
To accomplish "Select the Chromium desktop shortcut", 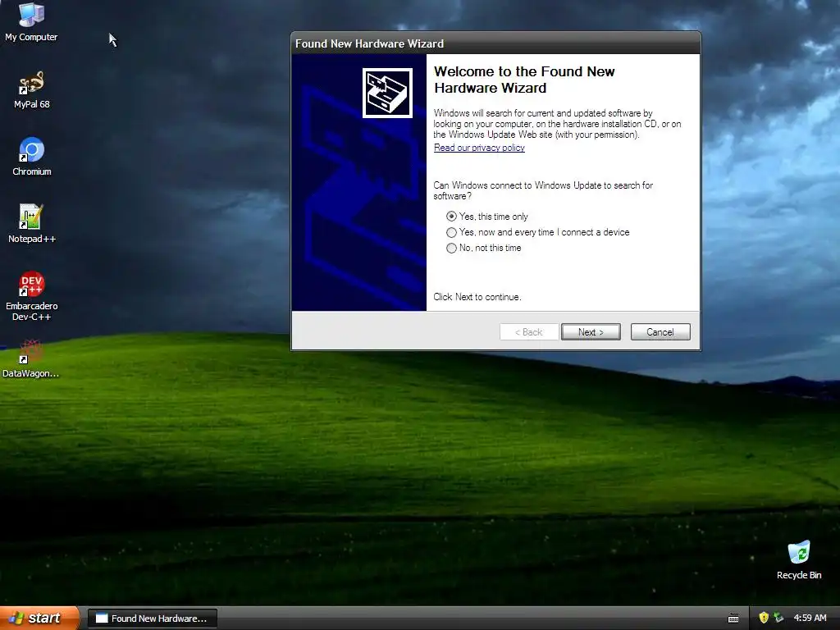I will click(32, 157).
